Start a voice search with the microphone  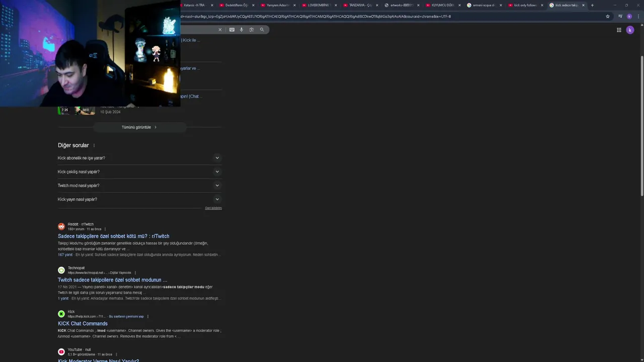pos(242,30)
